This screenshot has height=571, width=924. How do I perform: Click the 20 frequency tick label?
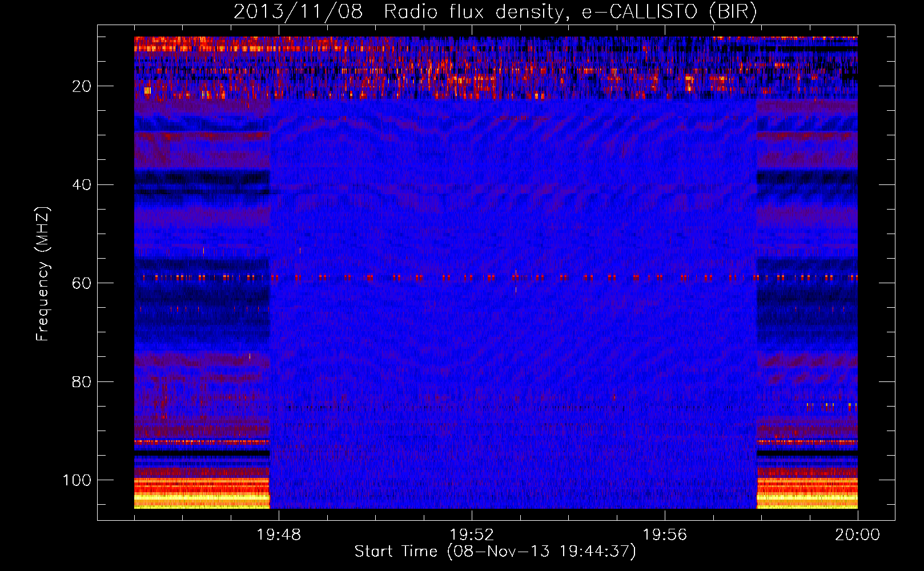(x=81, y=86)
